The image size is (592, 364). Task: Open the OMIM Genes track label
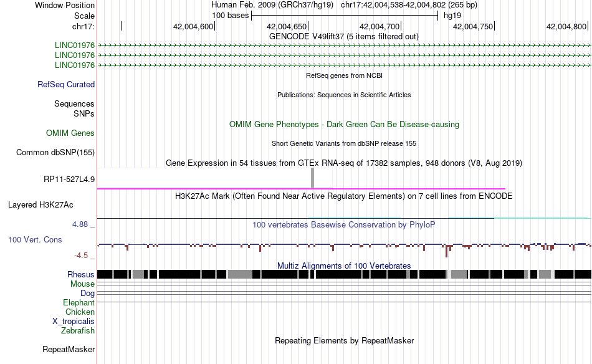tap(70, 133)
